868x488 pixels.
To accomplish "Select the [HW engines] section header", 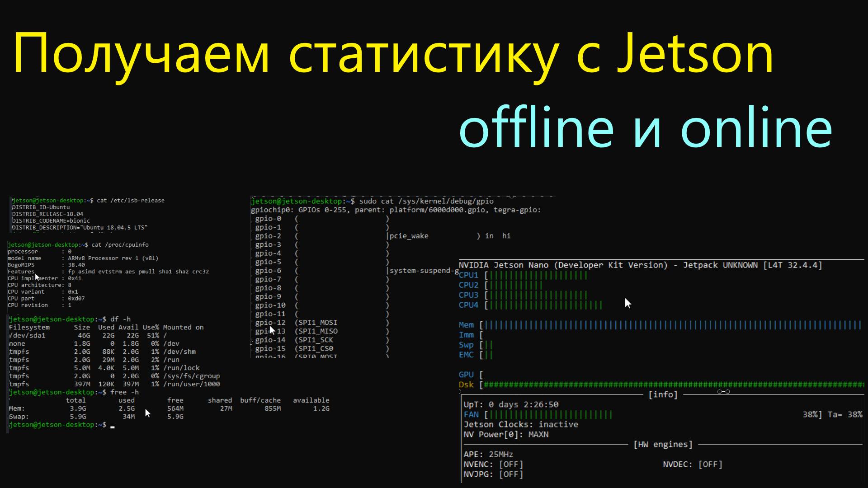I will 663,444.
